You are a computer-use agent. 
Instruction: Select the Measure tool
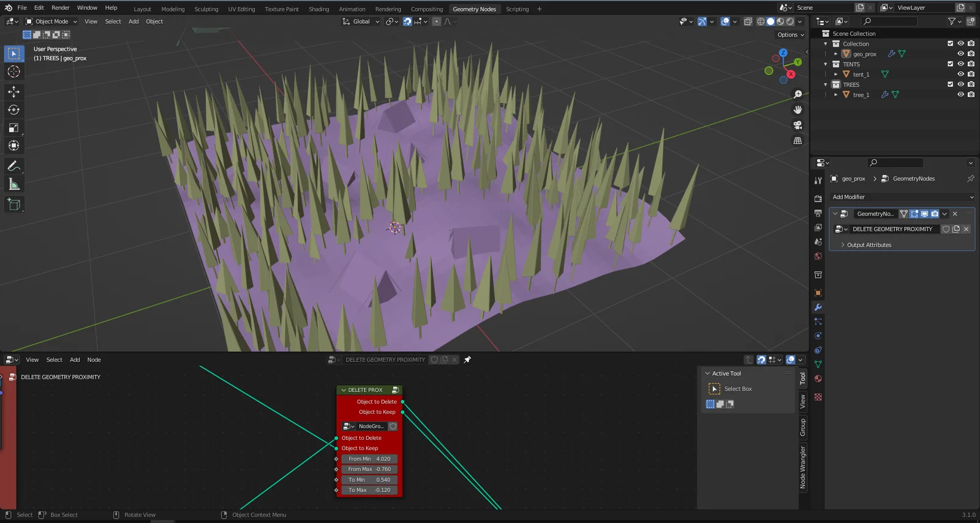[13, 185]
